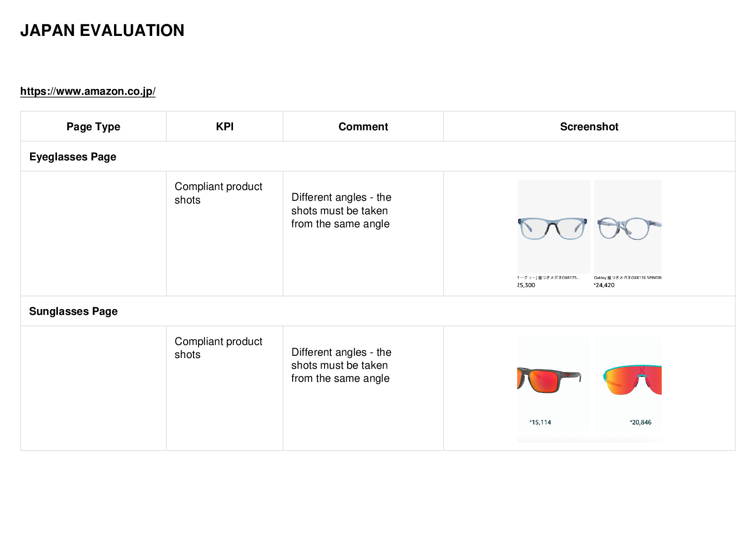Click the Screenshot column header
Image resolution: width=756 pixels, height=535 pixels.
pyautogui.click(x=589, y=127)
